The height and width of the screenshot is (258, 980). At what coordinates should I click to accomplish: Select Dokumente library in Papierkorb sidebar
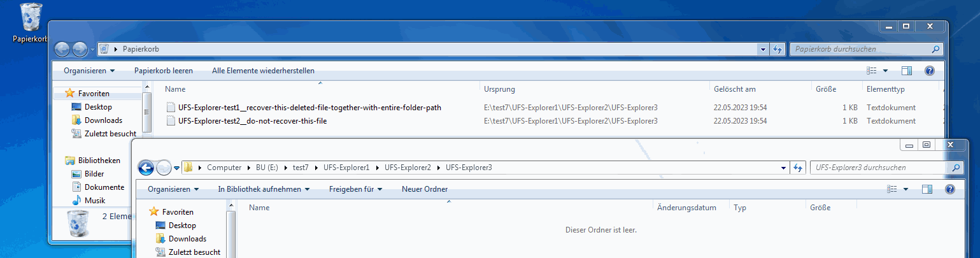pos(97,187)
